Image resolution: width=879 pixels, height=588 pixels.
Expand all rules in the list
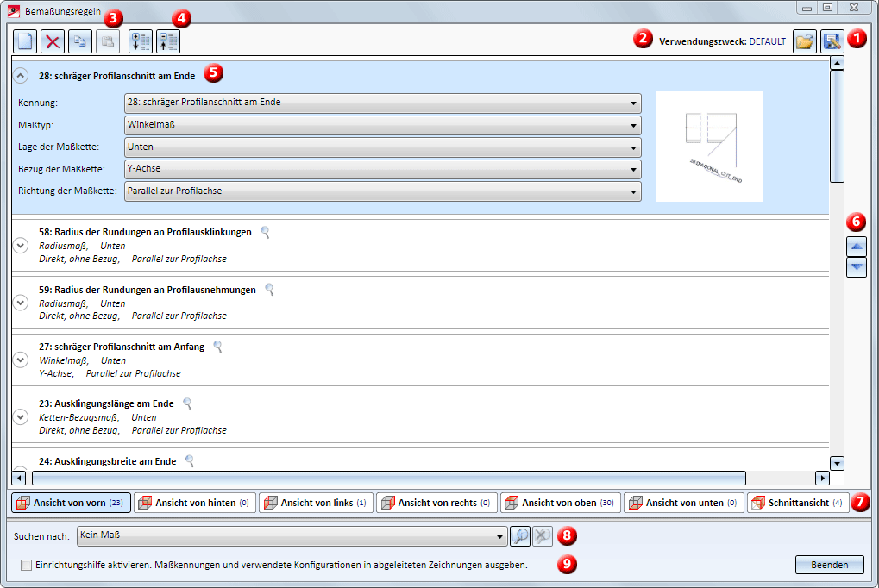[140, 41]
